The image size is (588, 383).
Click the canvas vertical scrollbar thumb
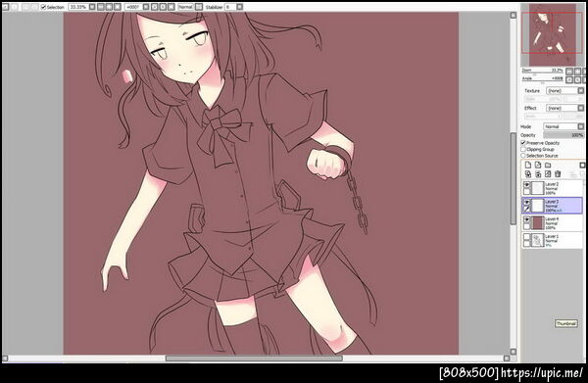[514, 178]
